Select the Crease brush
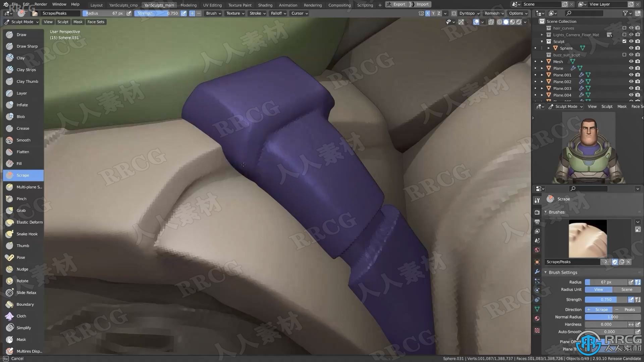The width and height of the screenshot is (644, 362). (x=23, y=128)
